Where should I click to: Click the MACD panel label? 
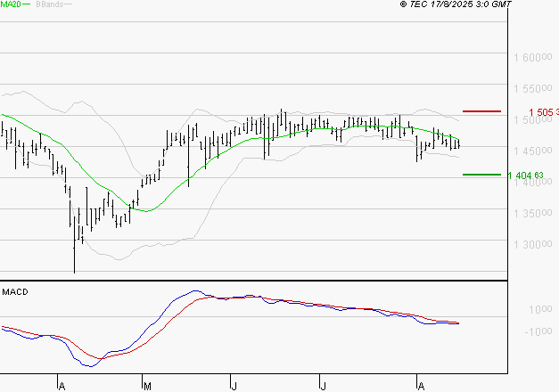pyautogui.click(x=16, y=291)
